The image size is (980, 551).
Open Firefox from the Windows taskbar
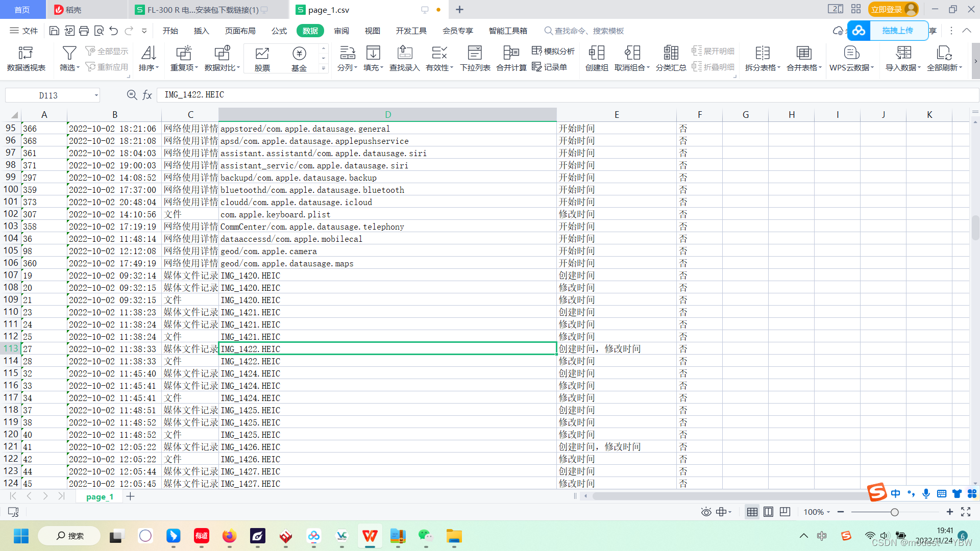tap(229, 536)
